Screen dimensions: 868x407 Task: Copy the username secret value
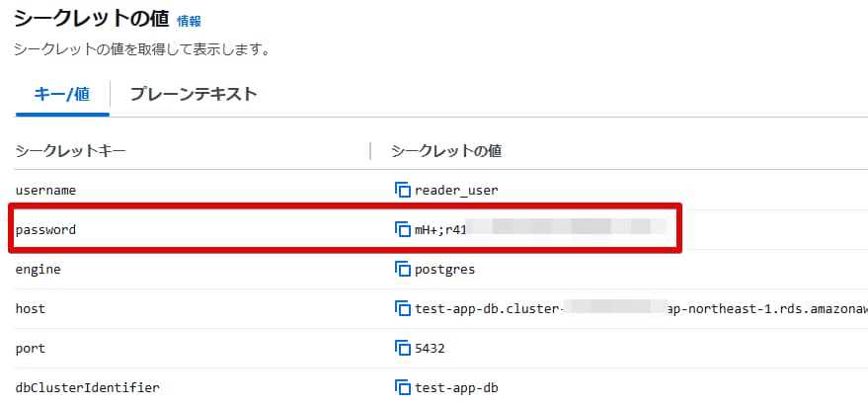click(402, 190)
